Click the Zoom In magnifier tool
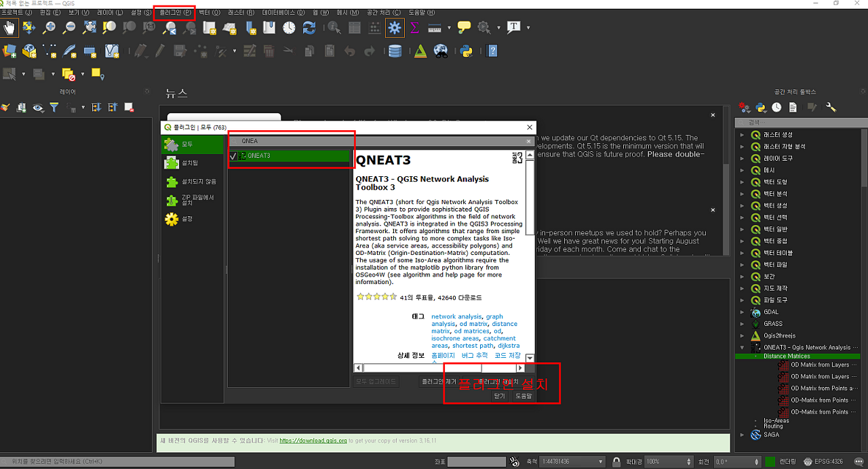This screenshot has height=469, width=868. tap(49, 28)
